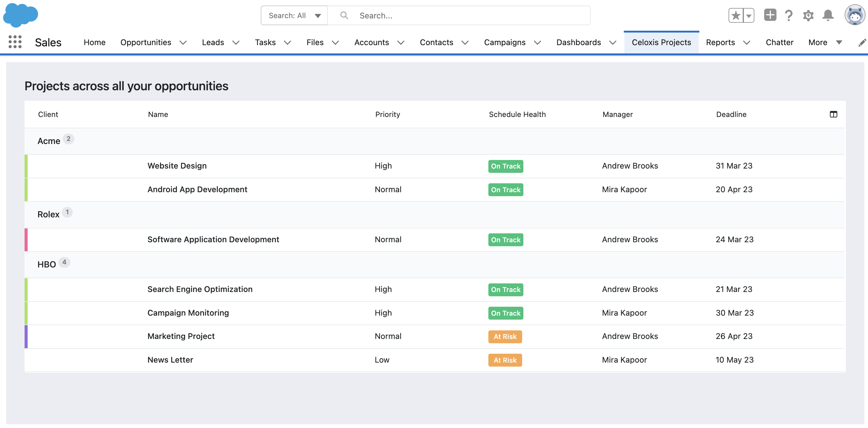Open the table column layout icon
The height and width of the screenshot is (428, 868).
pyautogui.click(x=833, y=115)
